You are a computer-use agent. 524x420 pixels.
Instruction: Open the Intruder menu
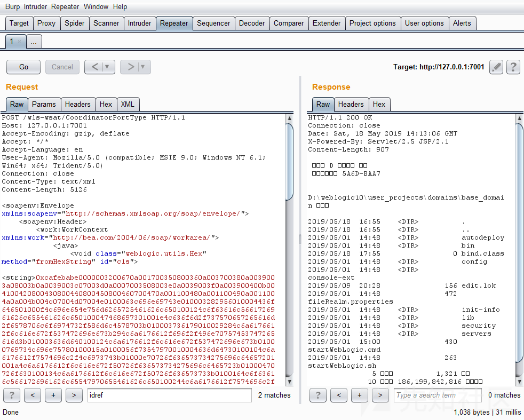[x=35, y=7]
